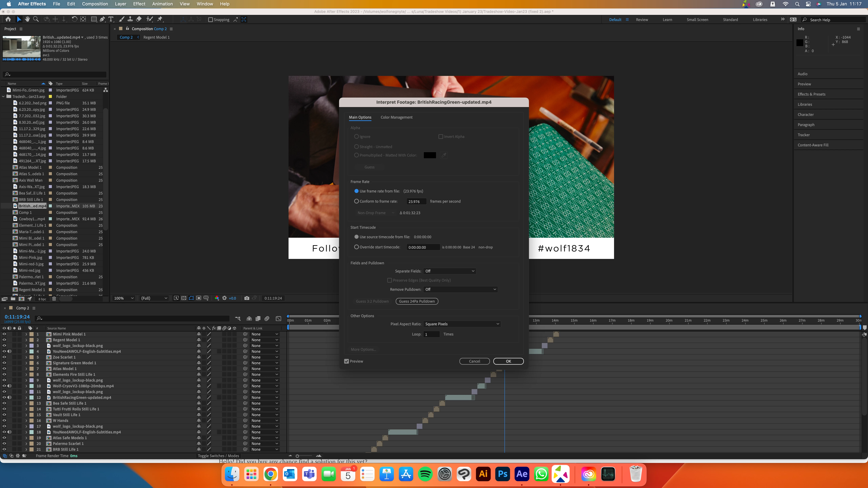Switch to Color Management tab
The height and width of the screenshot is (488, 868).
pyautogui.click(x=396, y=117)
